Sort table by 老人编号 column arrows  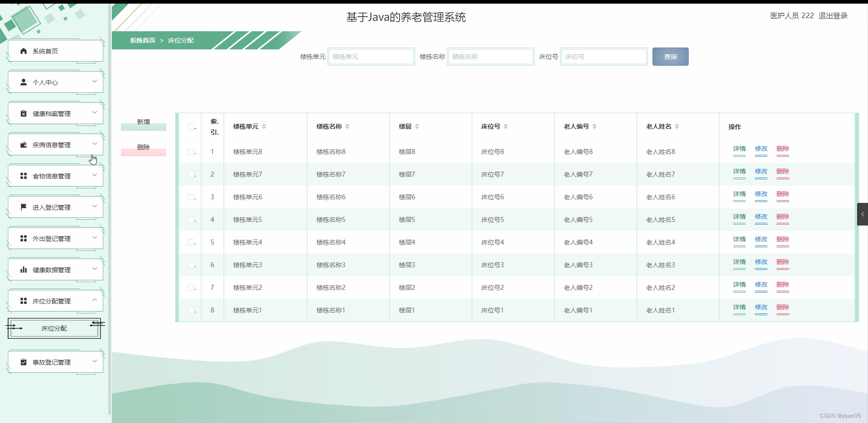pos(595,126)
